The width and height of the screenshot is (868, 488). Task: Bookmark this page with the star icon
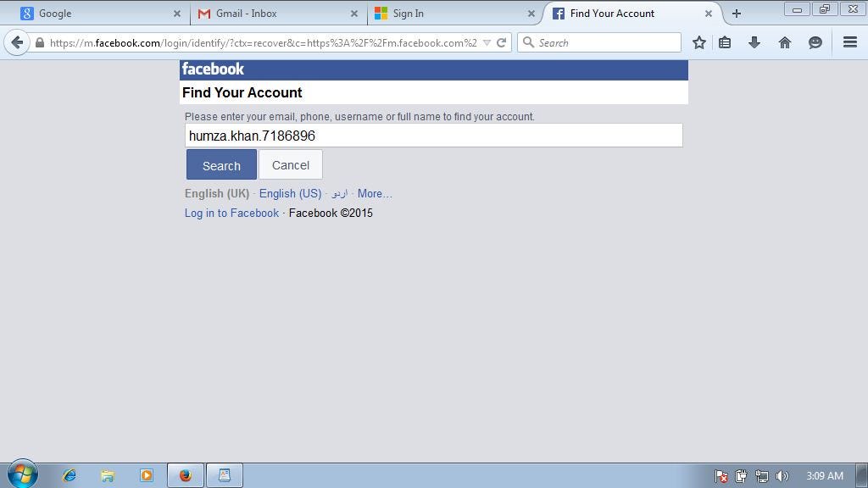coord(699,42)
